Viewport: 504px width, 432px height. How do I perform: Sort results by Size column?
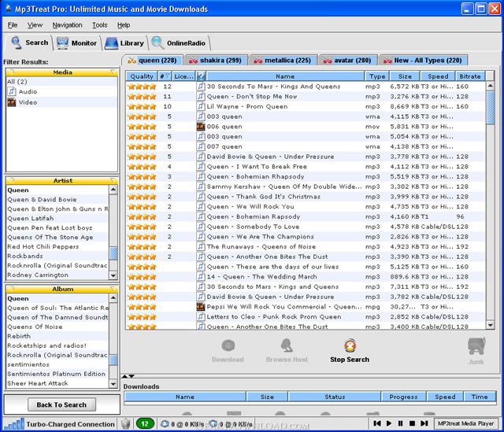[405, 76]
